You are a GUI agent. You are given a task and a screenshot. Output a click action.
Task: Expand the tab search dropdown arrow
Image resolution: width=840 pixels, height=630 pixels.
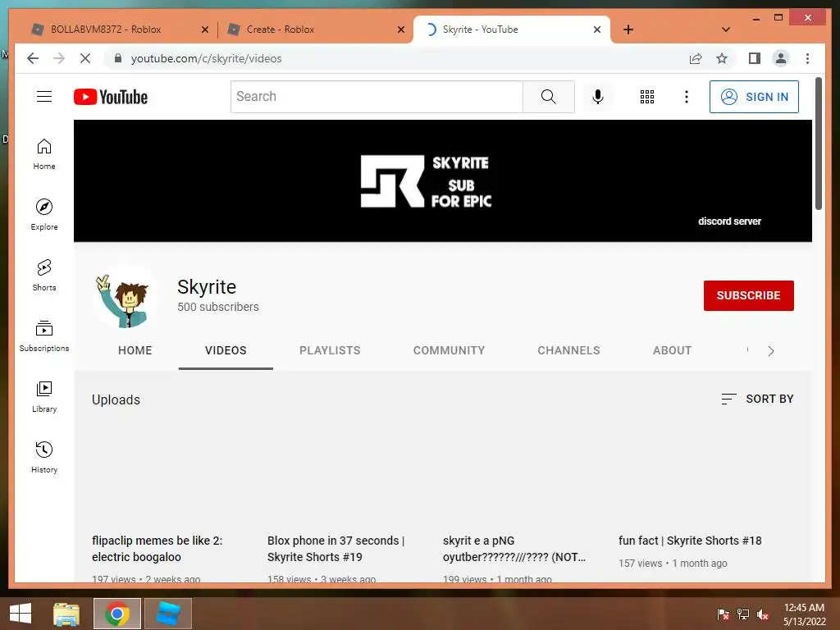(x=726, y=30)
